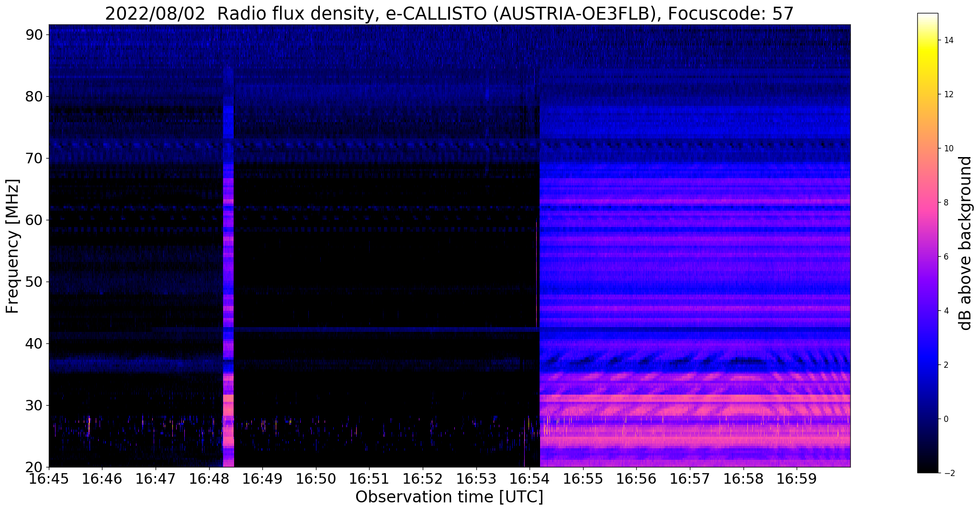Click the 50 frequency tick label

(34, 282)
